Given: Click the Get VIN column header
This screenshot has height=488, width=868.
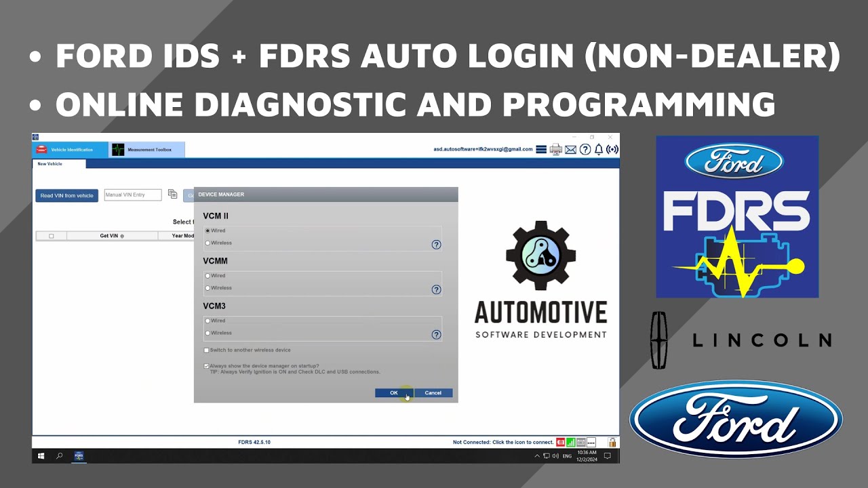Looking at the screenshot, I should click(x=112, y=236).
